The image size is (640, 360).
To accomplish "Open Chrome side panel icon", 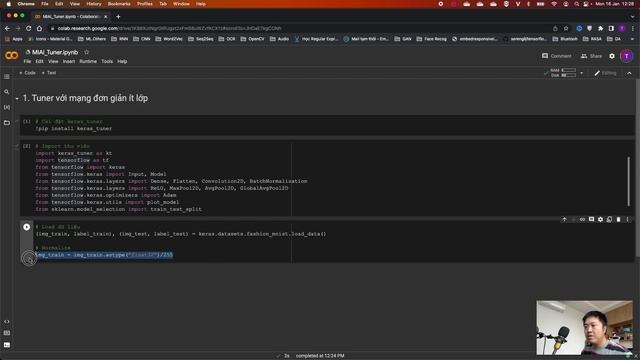I will [x=611, y=28].
